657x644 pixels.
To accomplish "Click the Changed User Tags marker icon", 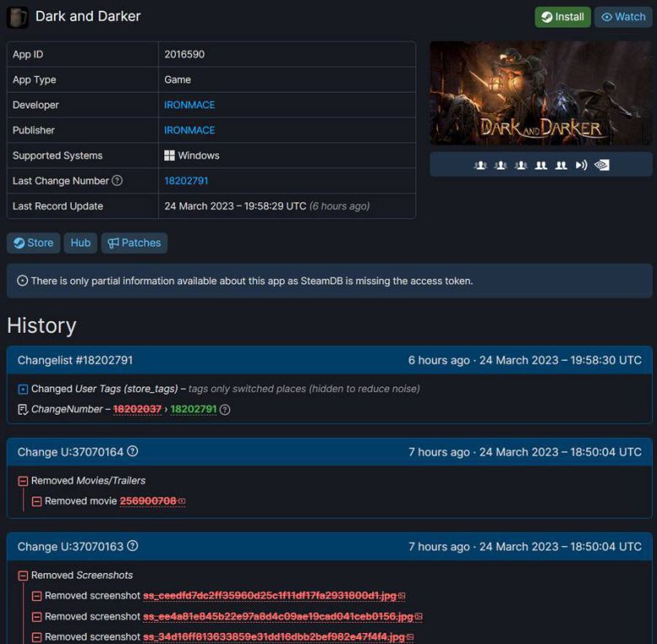I will point(23,389).
